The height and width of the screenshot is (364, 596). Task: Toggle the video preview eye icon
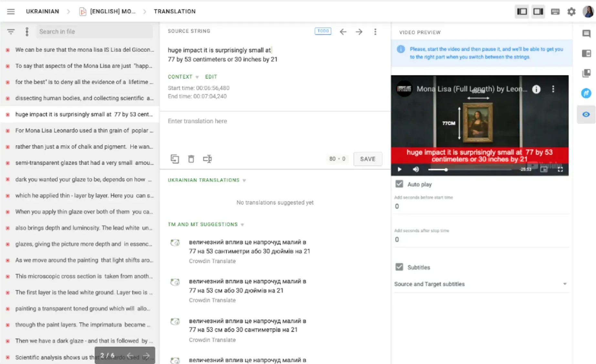[x=586, y=115]
